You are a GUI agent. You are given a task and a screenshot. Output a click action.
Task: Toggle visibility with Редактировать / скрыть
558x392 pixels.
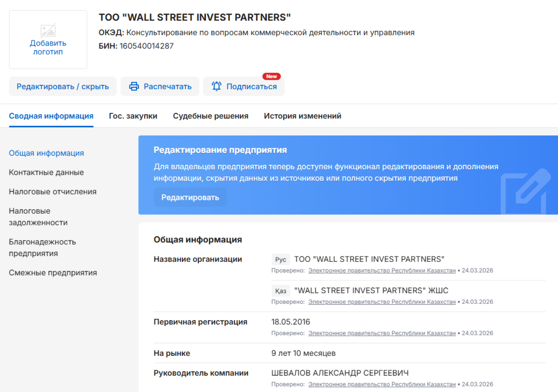click(x=63, y=86)
